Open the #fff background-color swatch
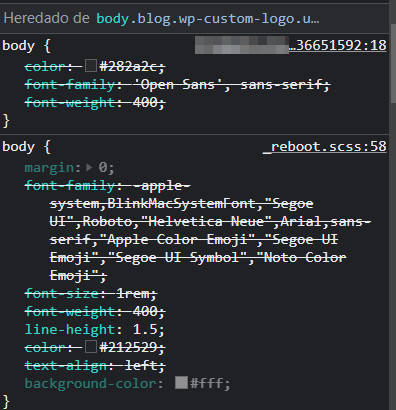This screenshot has height=410, width=396. click(181, 383)
